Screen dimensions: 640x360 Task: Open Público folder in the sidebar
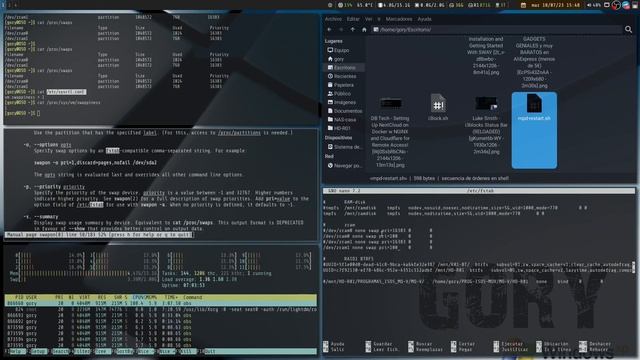339,93
